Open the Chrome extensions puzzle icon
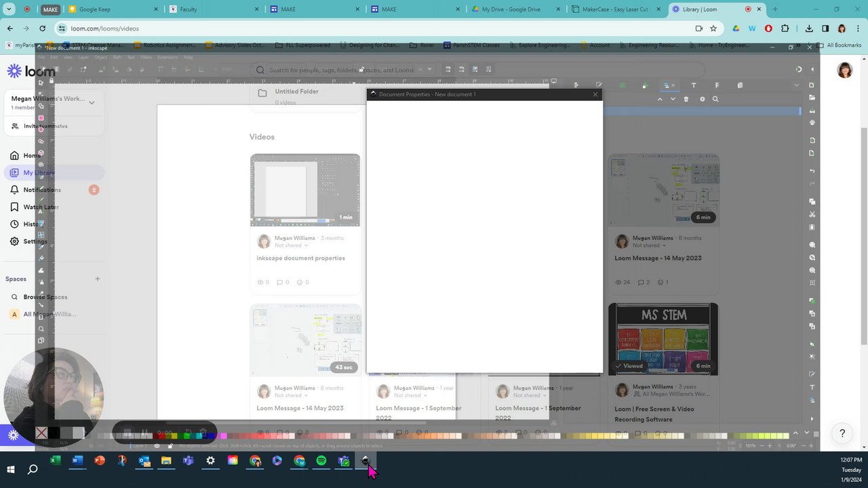This screenshot has width=868, height=488. click(x=785, y=28)
